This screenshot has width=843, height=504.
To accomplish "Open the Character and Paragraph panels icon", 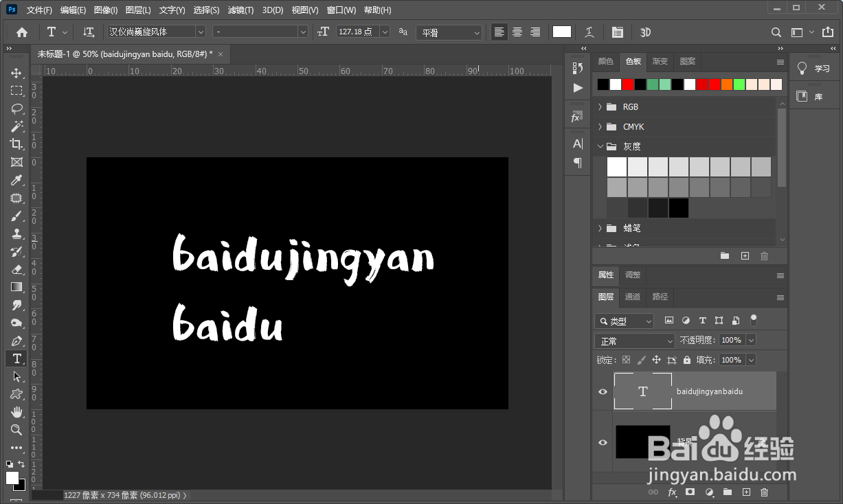I will coord(618,32).
